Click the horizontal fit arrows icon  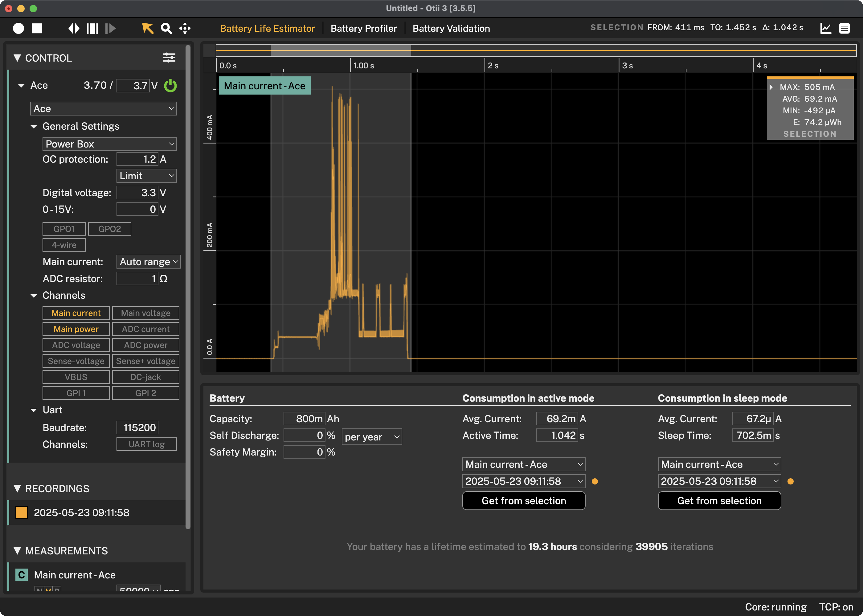(x=74, y=28)
